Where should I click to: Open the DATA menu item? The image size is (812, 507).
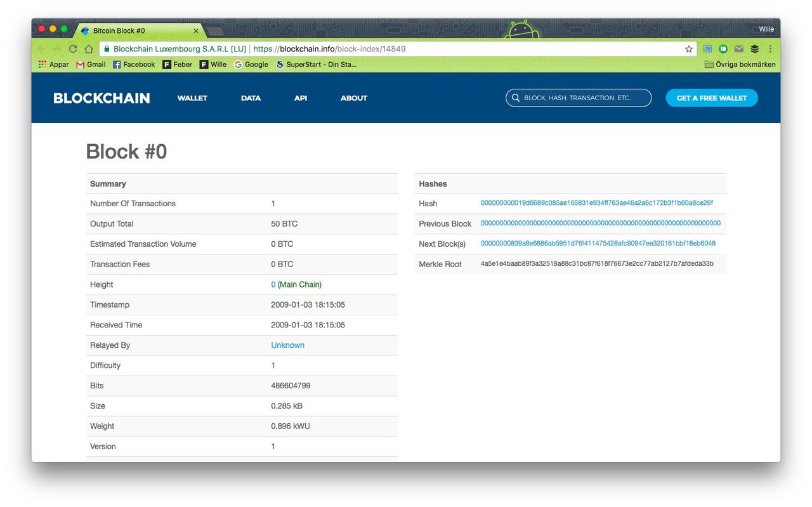(x=251, y=98)
